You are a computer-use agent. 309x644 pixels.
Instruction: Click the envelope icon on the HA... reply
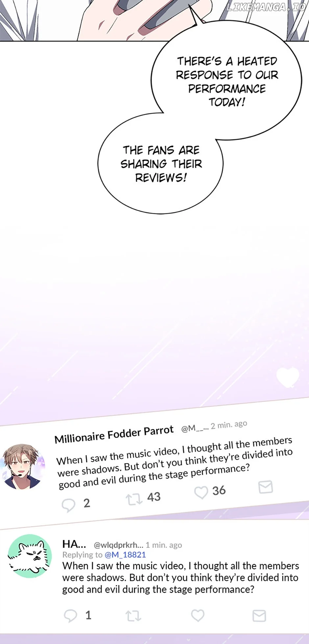(259, 616)
